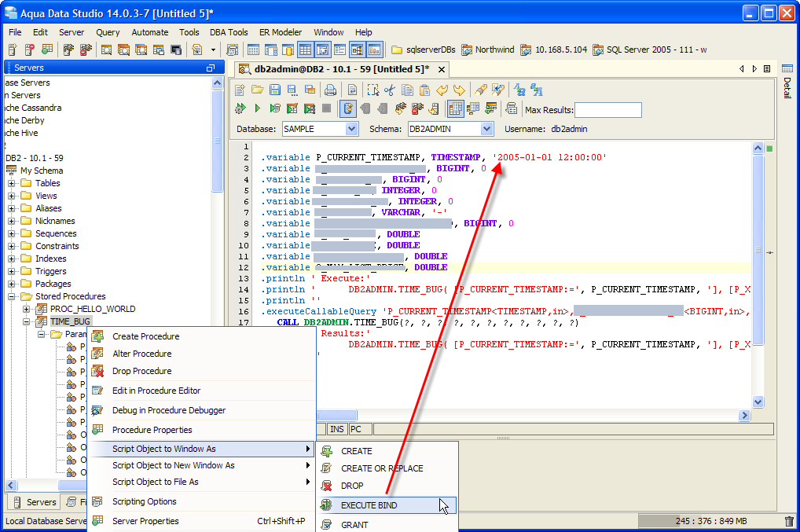Click the Copy icon in editor toolbar
Screen dimensions: 800x532
(x=407, y=90)
